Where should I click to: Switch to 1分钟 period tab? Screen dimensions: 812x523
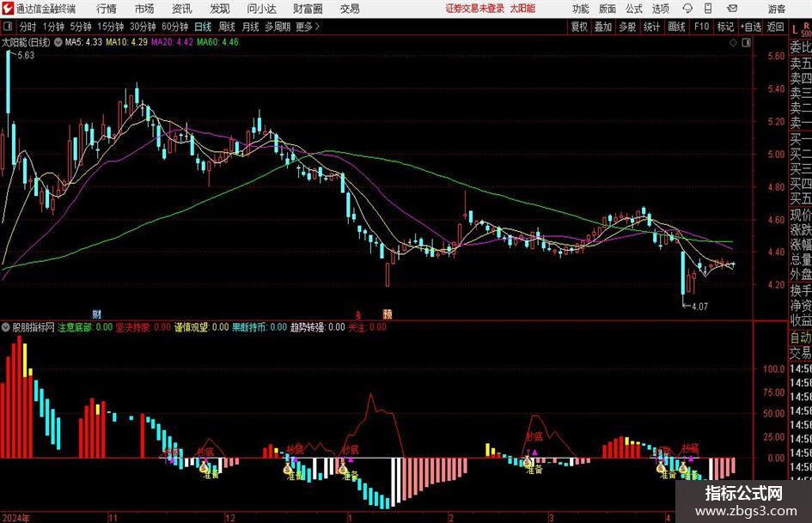[x=52, y=27]
